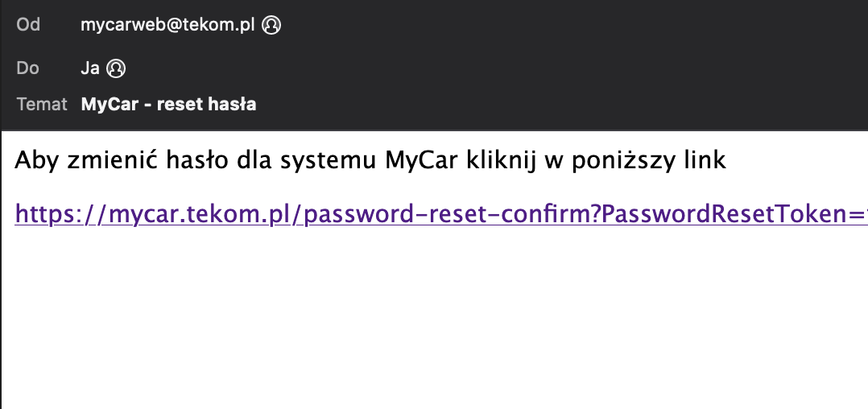Click the word MyCar in message body
Image resolution: width=868 pixels, height=409 pixels.
421,160
